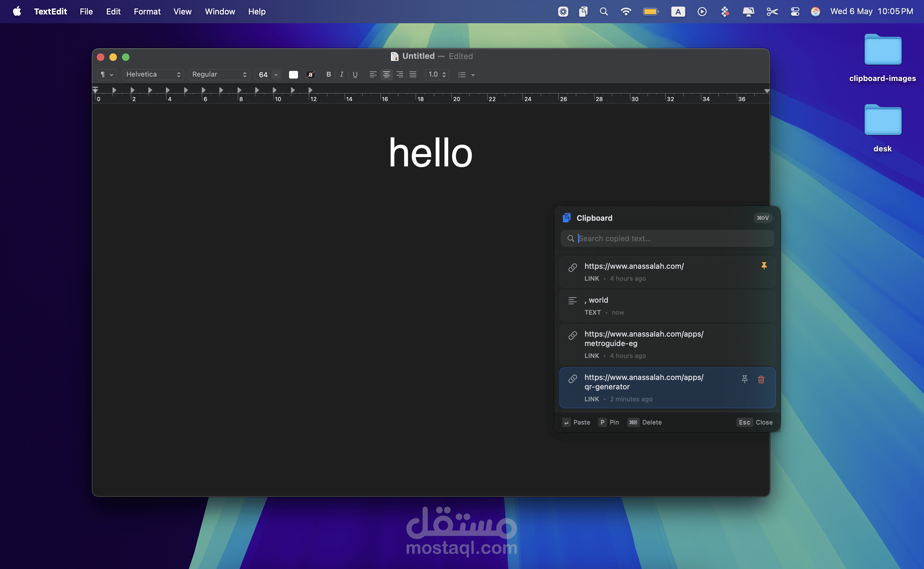
Task: Toggle bold formatting in TextEdit toolbar
Action: click(329, 74)
